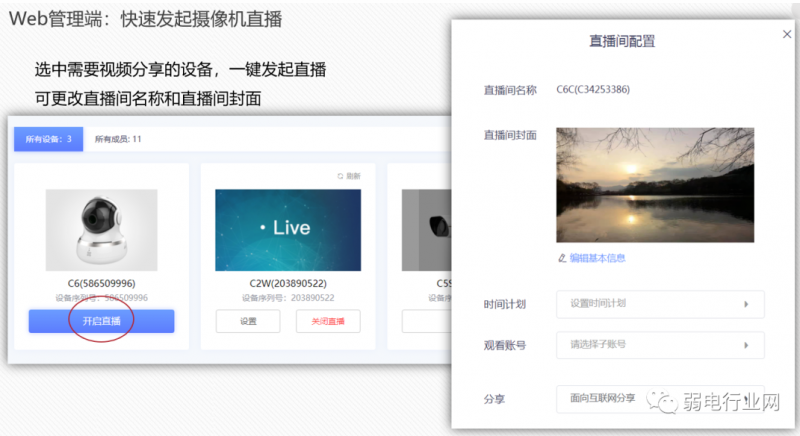Open the 面向互联网分享 share dropdown

660,398
